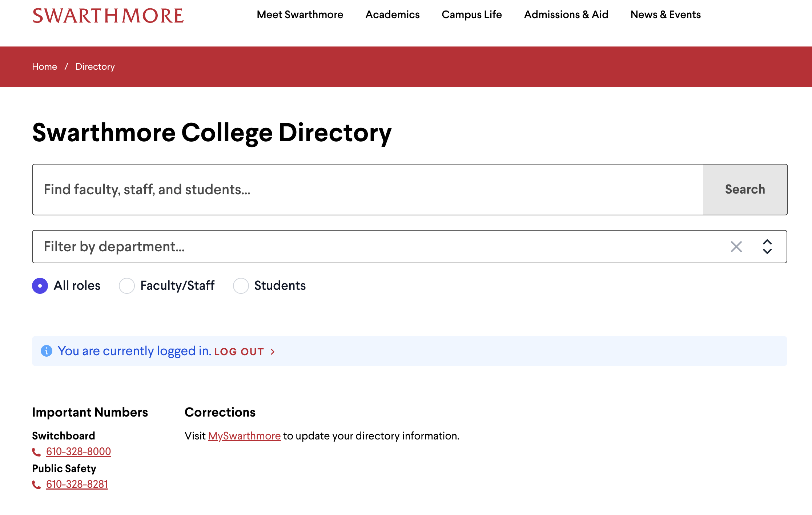Image resolution: width=812 pixels, height=515 pixels.
Task: Expand the Academics navigation menu
Action: pyautogui.click(x=392, y=15)
